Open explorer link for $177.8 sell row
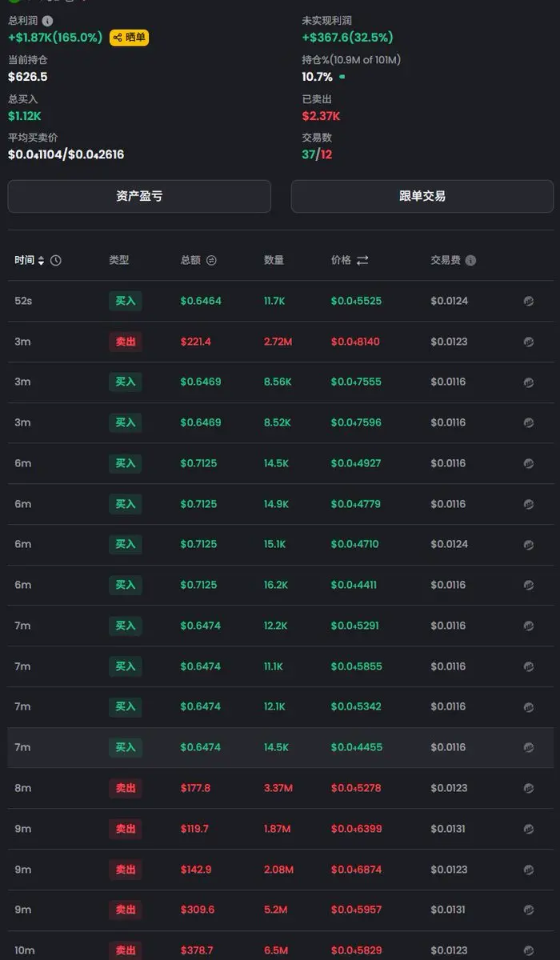 [528, 788]
